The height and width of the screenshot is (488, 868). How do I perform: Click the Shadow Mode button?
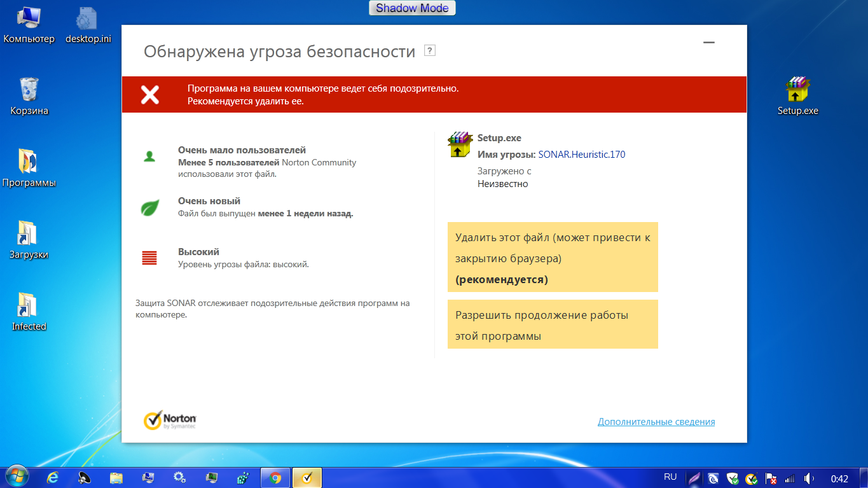(x=412, y=8)
